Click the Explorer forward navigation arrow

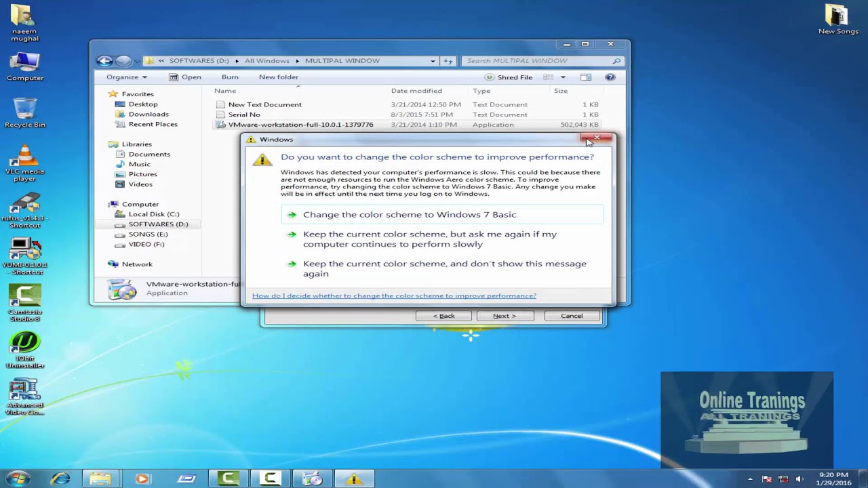[123, 61]
